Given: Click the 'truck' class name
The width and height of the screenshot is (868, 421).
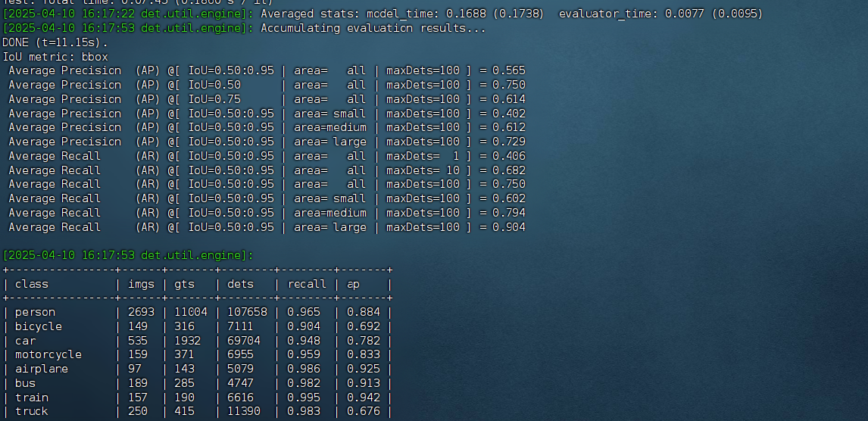Looking at the screenshot, I should click(32, 411).
